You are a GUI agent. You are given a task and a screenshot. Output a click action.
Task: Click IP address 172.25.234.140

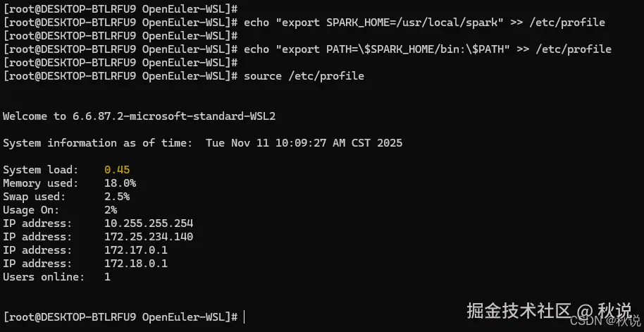click(149, 237)
